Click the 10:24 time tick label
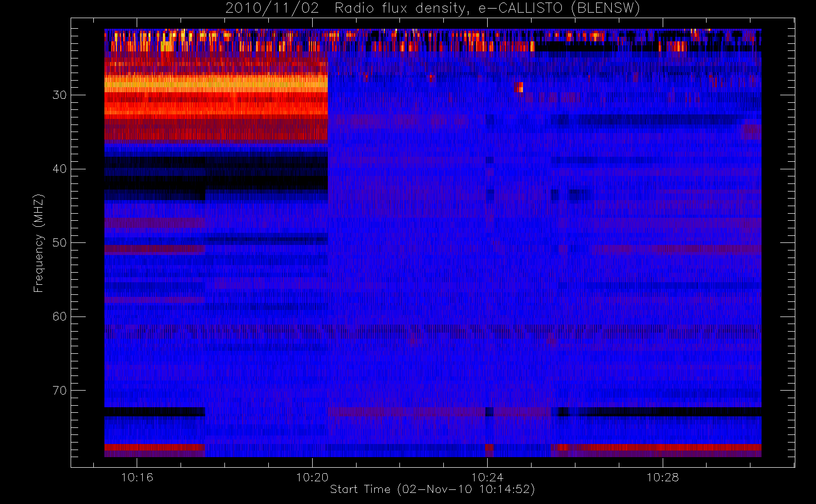 pos(487,477)
